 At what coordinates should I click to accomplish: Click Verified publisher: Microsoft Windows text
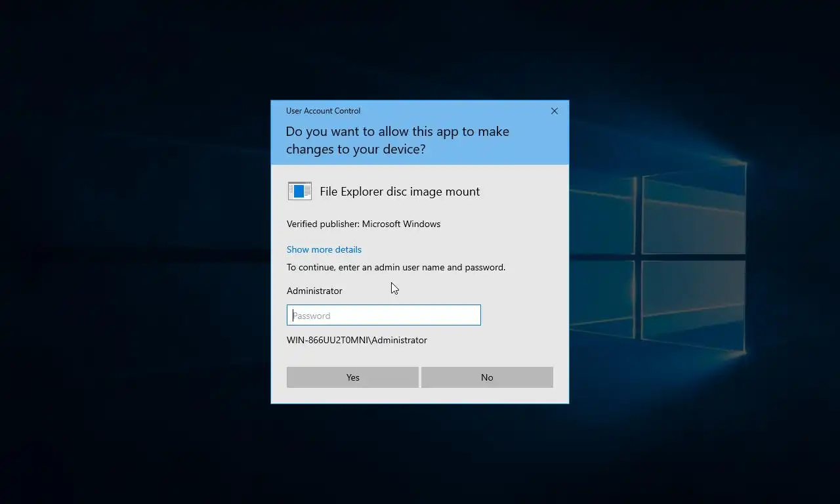(364, 224)
